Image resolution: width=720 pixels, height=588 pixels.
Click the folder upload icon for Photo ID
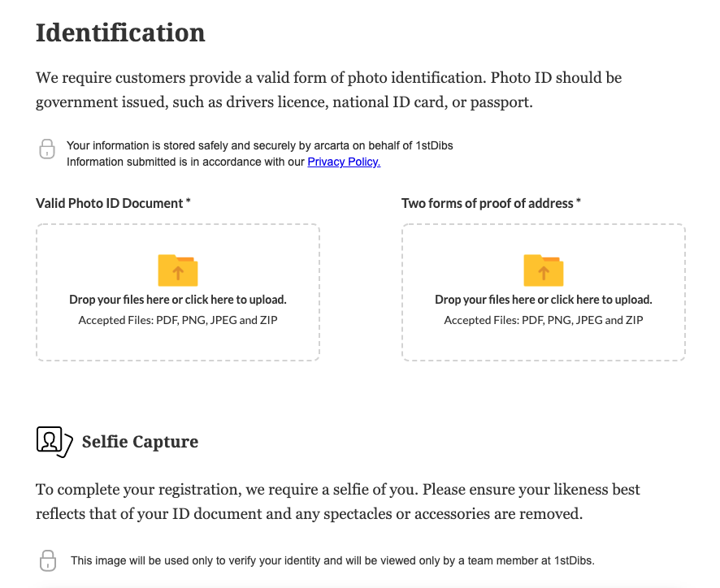coord(178,270)
